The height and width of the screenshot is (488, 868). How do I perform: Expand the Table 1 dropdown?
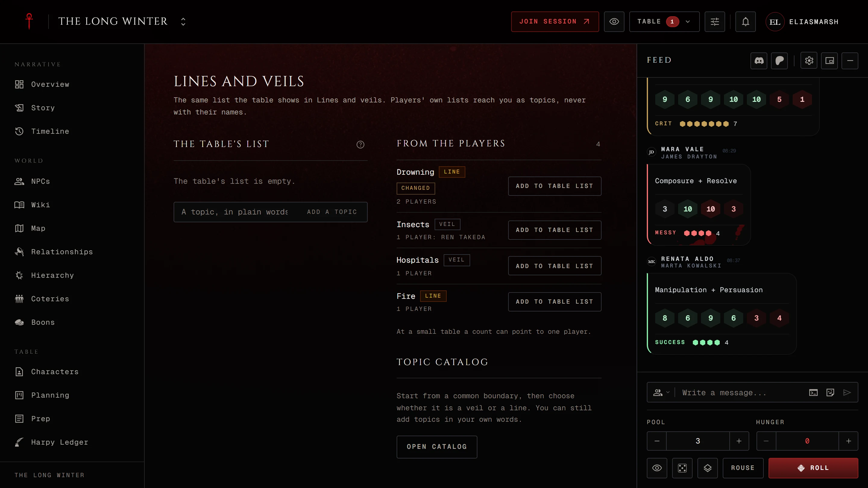pos(664,22)
